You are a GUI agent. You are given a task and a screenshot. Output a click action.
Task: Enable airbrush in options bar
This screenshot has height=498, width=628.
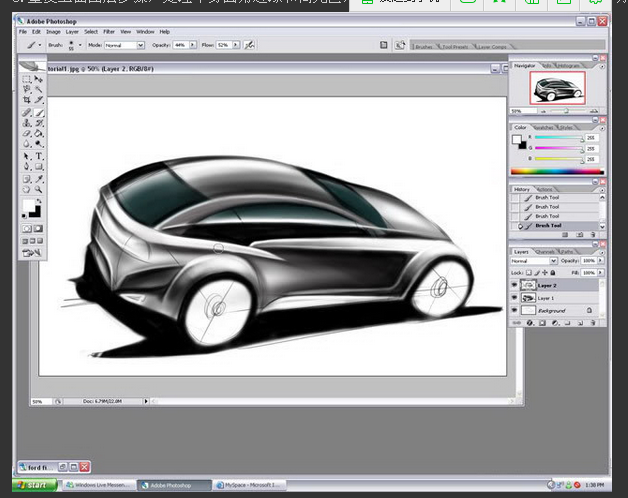[249, 45]
